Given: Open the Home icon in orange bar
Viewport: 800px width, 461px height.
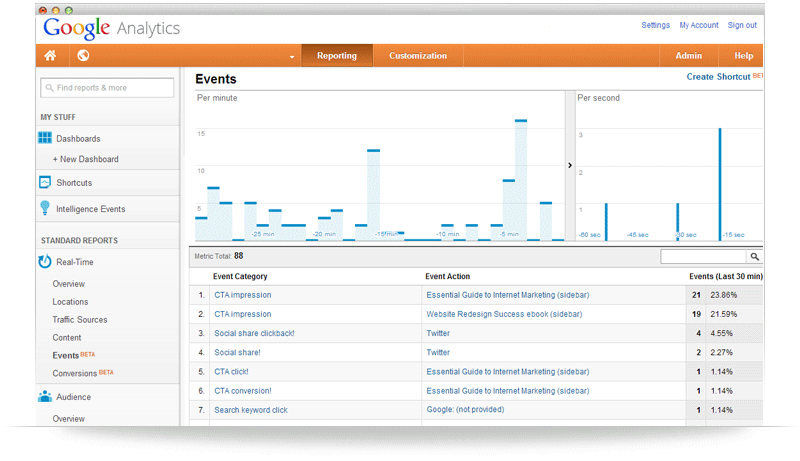Looking at the screenshot, I should click(50, 55).
